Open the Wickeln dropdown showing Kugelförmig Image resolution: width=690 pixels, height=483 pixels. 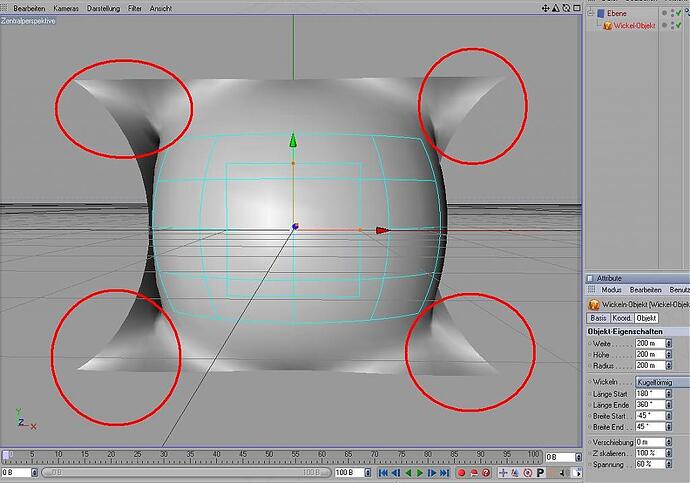(662, 382)
